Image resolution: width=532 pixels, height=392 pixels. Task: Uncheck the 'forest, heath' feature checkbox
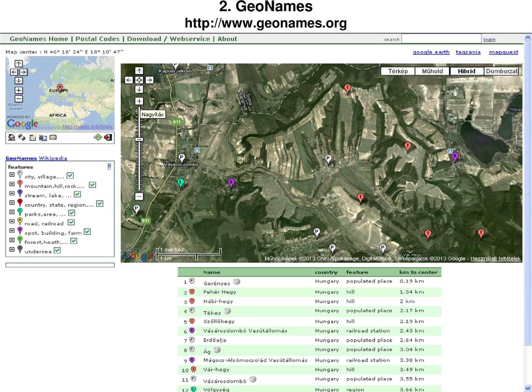(x=74, y=241)
